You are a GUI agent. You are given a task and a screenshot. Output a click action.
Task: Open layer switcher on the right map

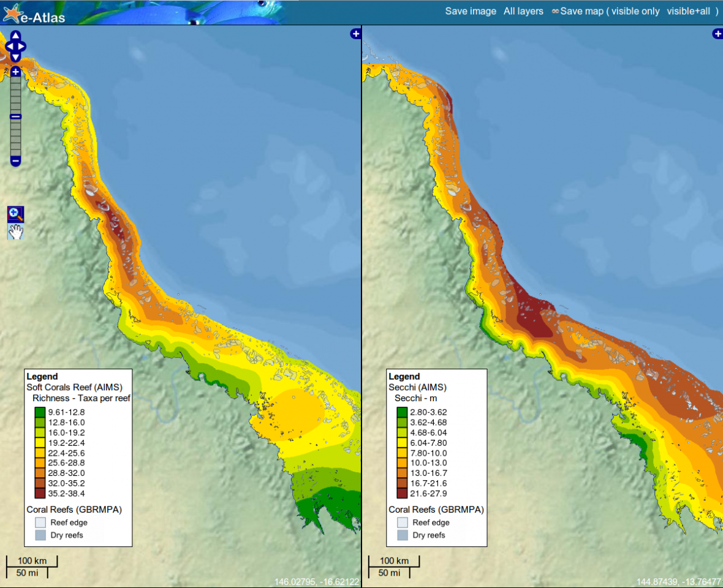pos(718,34)
